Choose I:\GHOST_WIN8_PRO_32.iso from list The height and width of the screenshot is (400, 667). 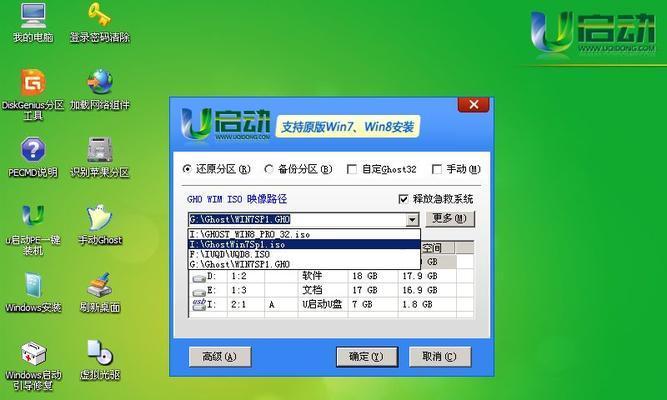tap(304, 234)
